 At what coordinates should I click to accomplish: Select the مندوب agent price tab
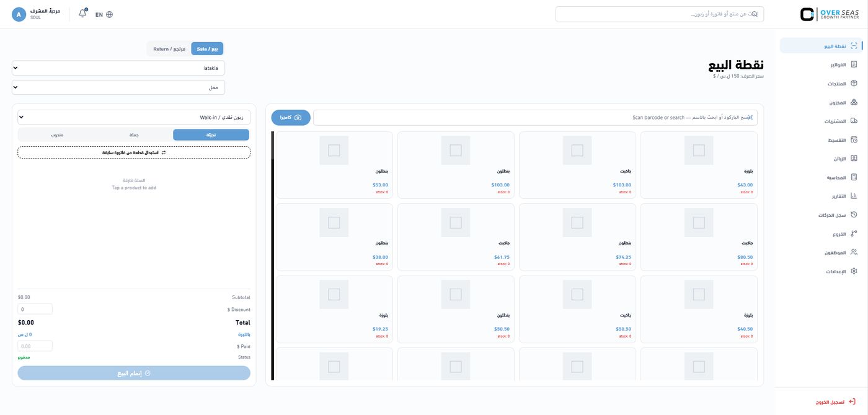[x=57, y=134]
